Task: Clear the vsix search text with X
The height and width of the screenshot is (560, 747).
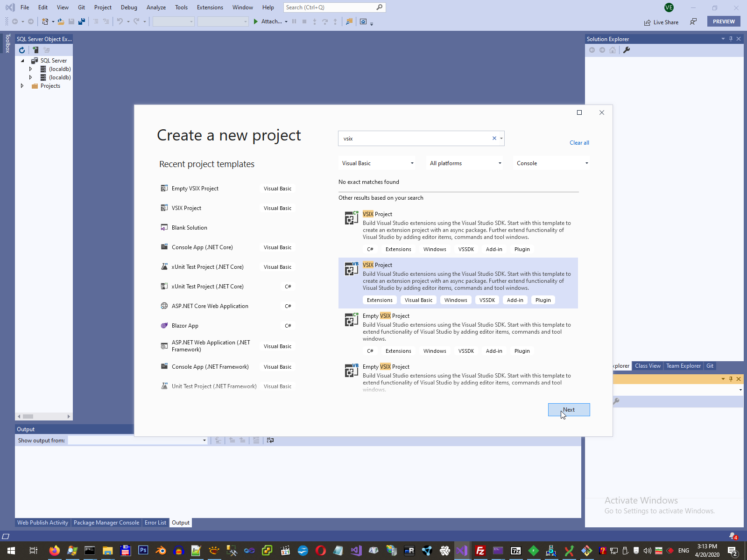Action: coord(494,138)
